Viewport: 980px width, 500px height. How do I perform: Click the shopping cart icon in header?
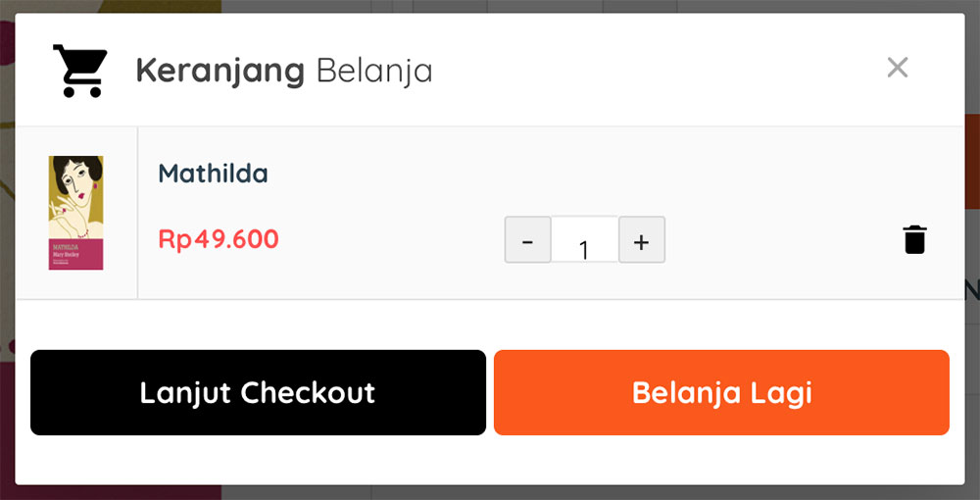point(80,71)
